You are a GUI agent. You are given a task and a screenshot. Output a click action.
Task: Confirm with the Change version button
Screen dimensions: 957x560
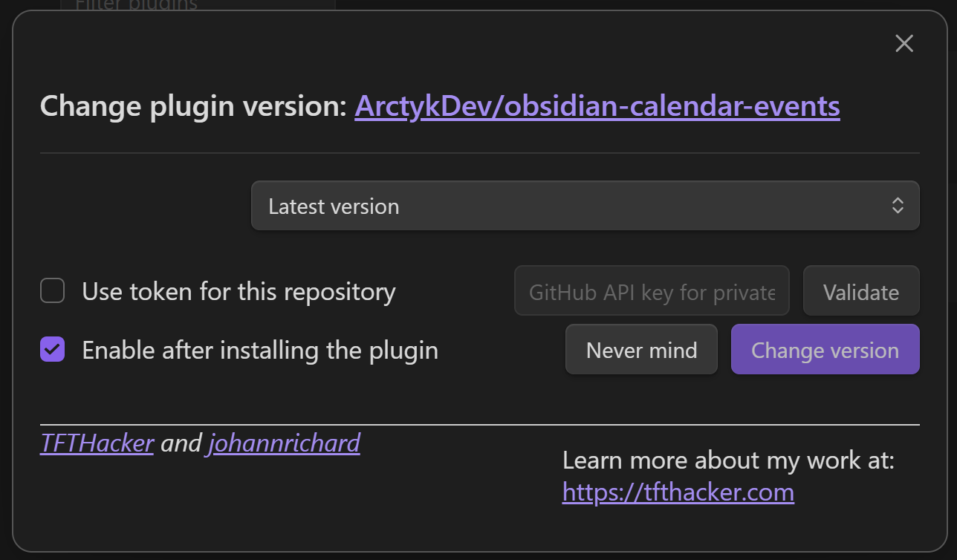tap(825, 350)
